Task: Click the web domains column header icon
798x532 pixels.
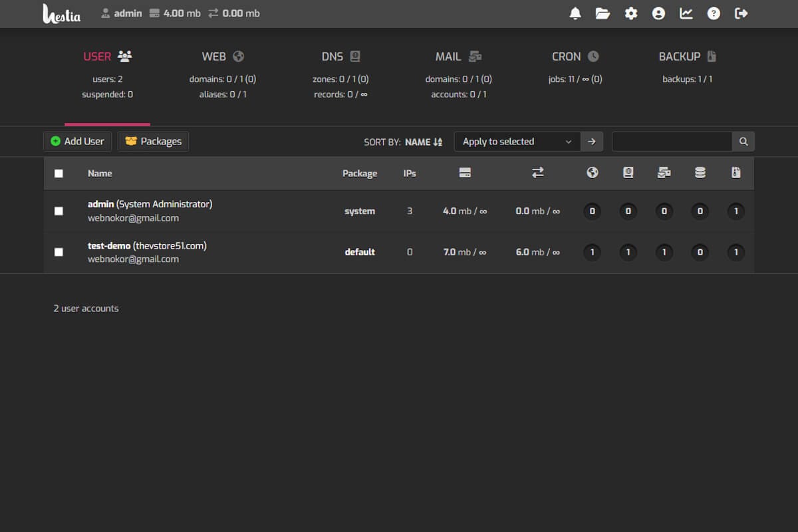Action: click(593, 173)
